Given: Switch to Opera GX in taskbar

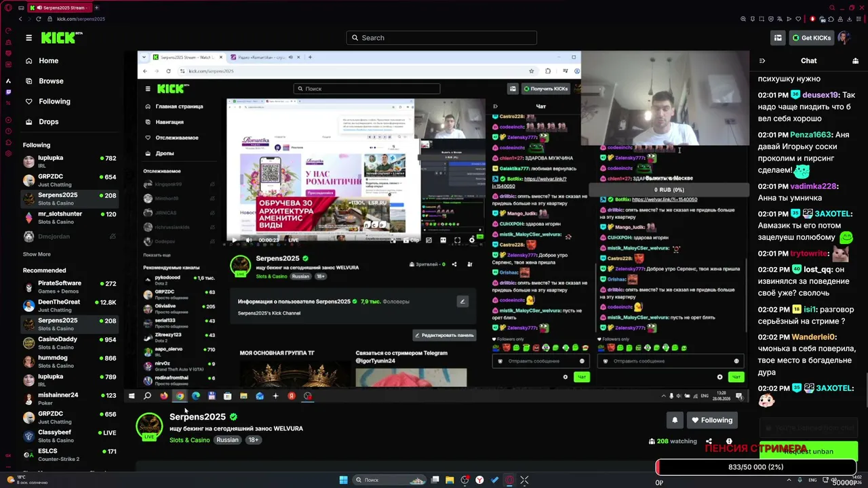Looking at the screenshot, I should point(509,480).
